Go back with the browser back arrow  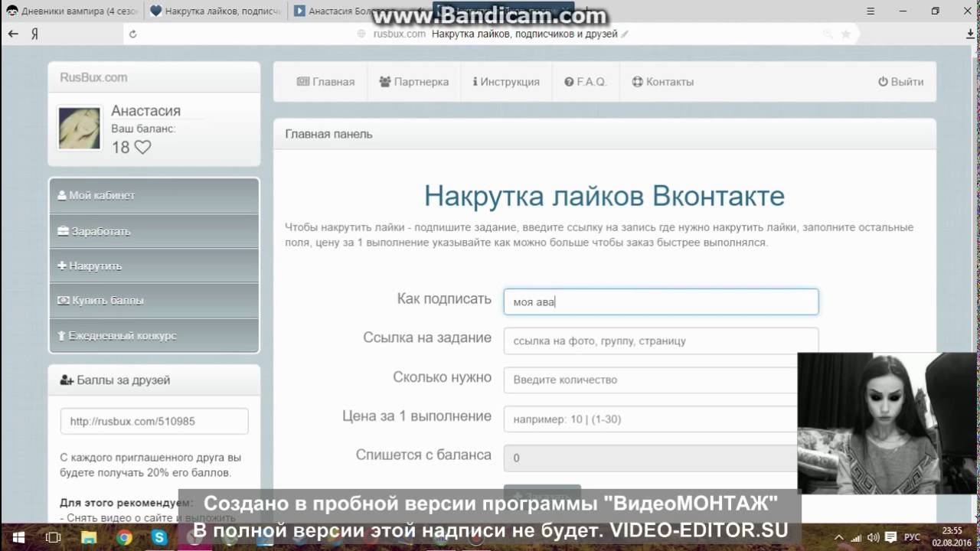click(13, 34)
